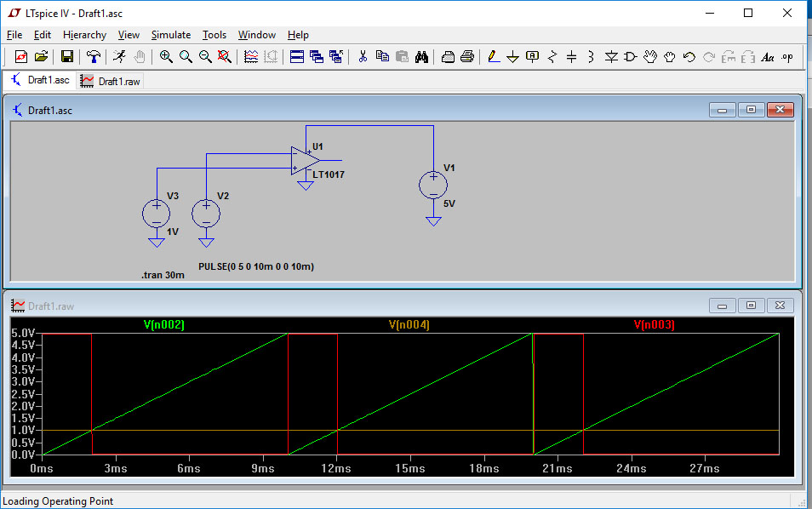
Task: Place a ground symbol
Action: click(x=512, y=56)
